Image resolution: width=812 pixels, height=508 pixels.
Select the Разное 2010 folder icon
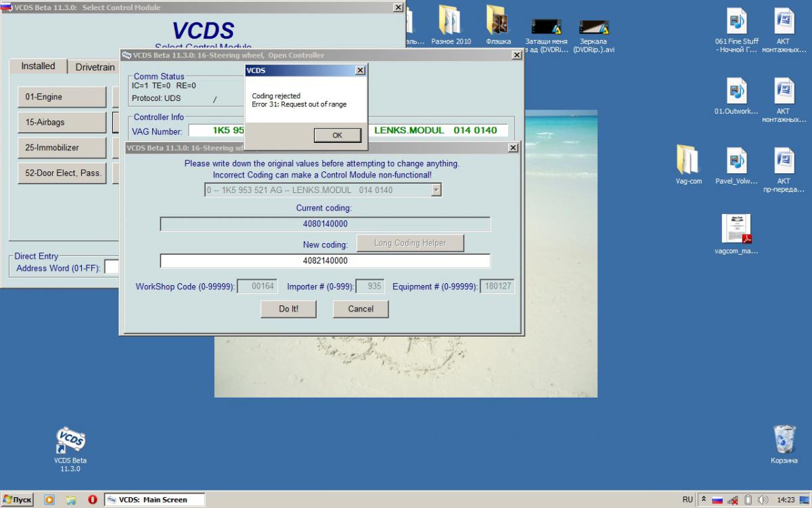pos(451,26)
